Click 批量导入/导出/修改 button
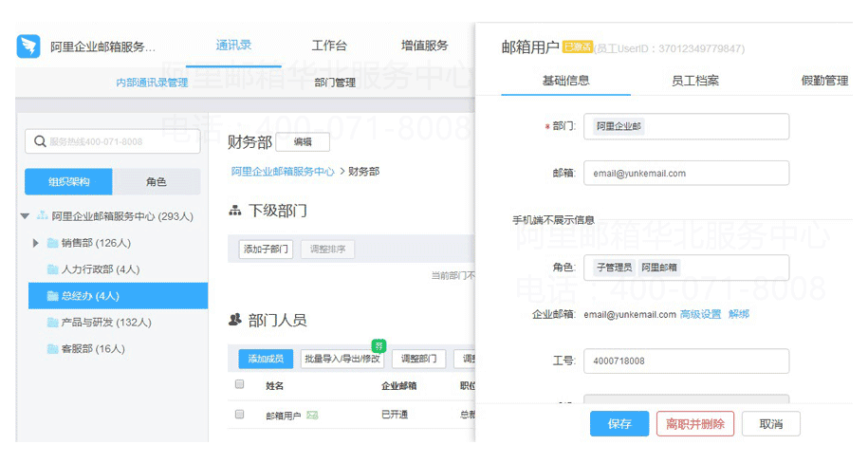 342,359
